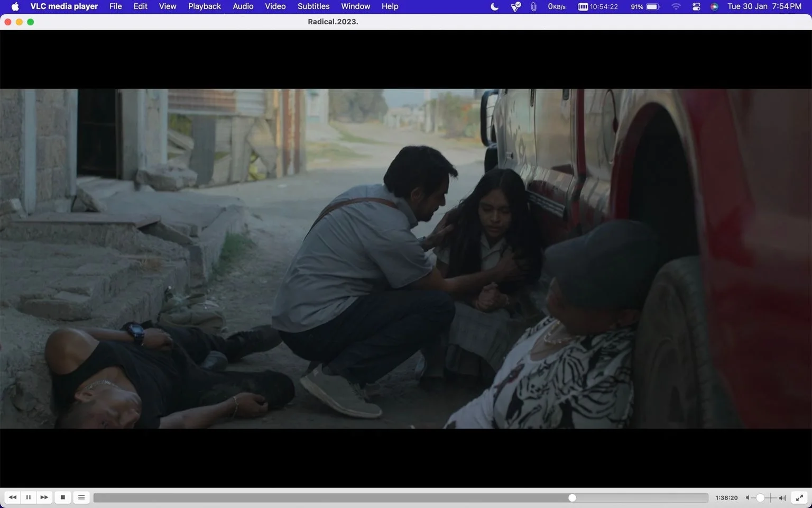
Task: Click the checkmark shield menu bar icon
Action: [515, 6]
